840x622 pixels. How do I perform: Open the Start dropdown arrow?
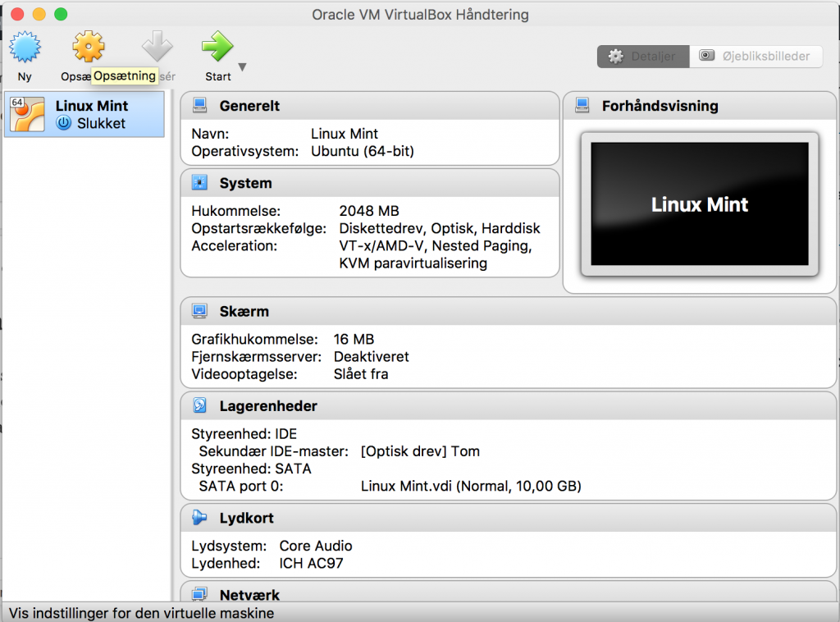coord(242,67)
